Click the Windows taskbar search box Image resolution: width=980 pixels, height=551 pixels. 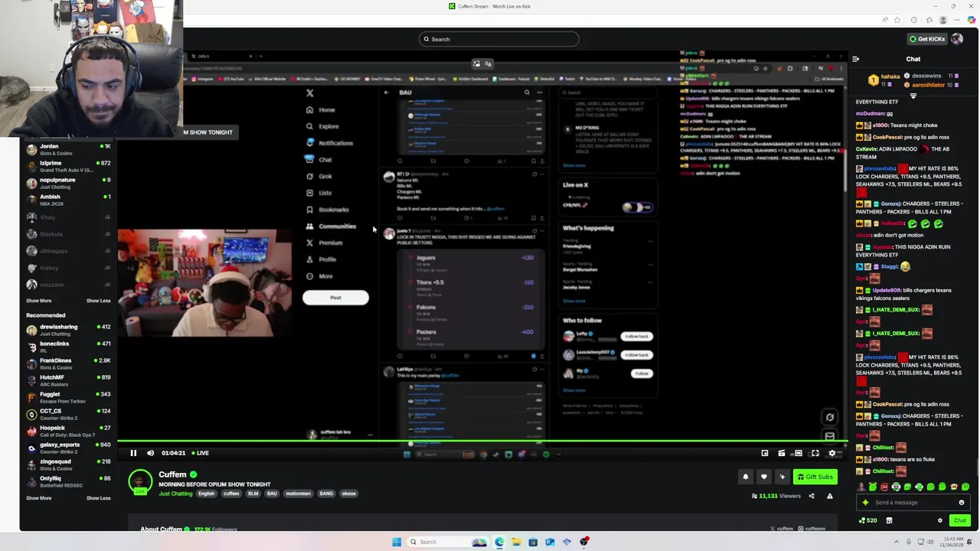449,542
